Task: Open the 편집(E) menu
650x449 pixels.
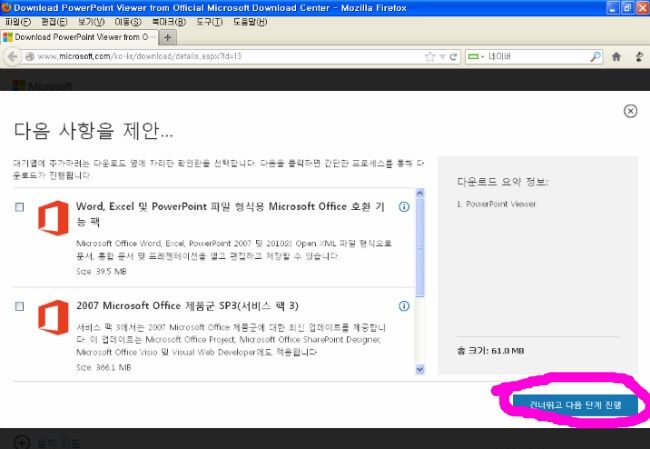Action: tap(54, 22)
